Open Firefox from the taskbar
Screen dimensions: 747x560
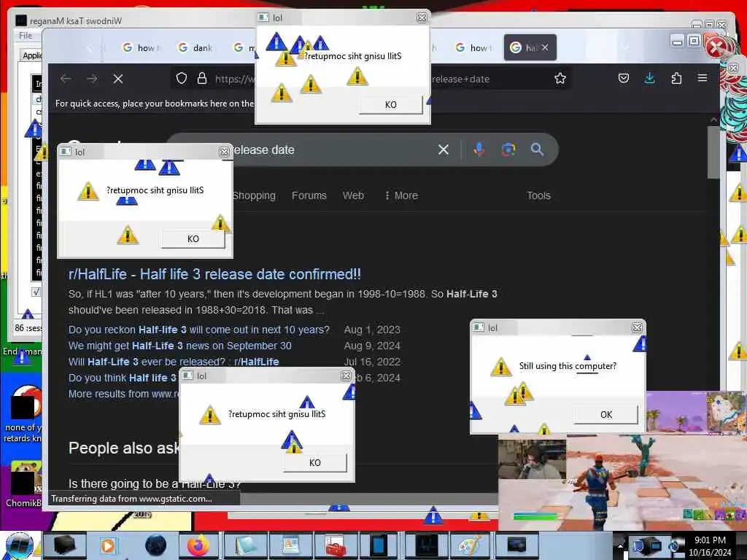(198, 545)
